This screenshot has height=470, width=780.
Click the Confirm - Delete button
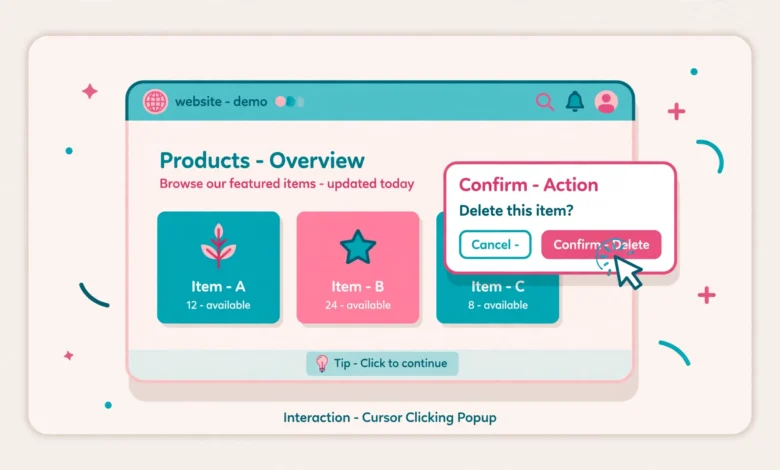coord(601,244)
